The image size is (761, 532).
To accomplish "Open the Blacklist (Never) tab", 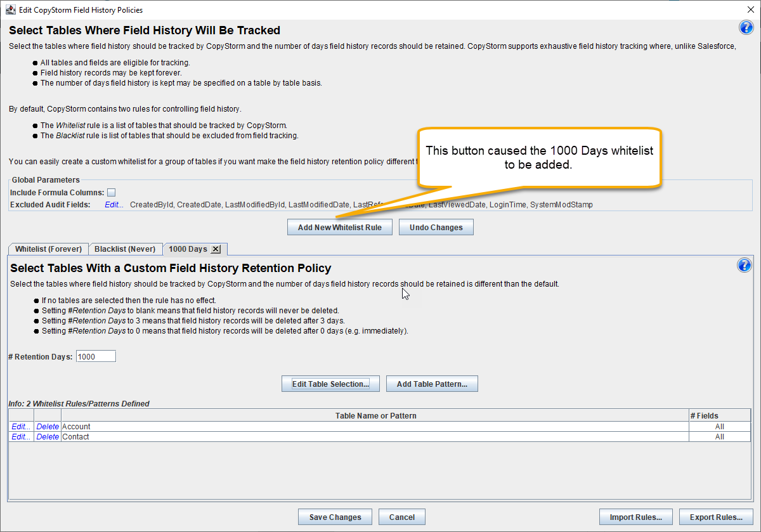I will coord(126,249).
